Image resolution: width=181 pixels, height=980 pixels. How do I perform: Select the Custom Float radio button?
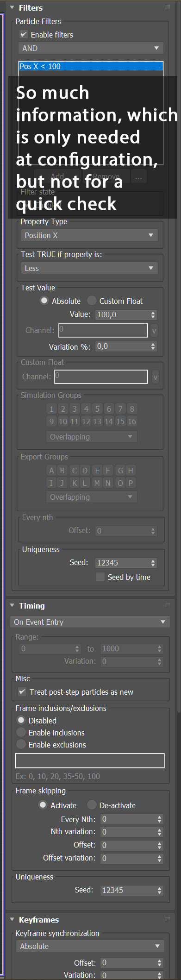coord(92,301)
